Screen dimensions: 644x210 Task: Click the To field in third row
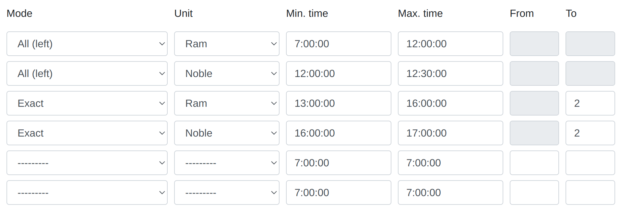(x=590, y=103)
